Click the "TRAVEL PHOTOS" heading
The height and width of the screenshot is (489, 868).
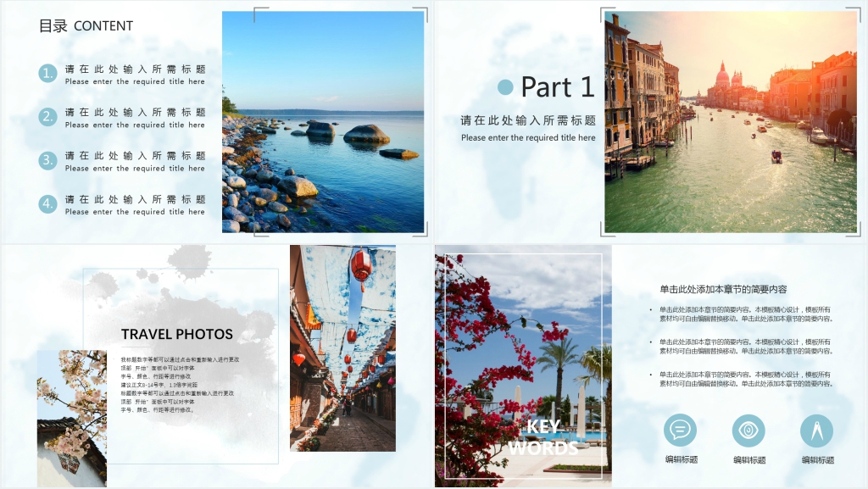[176, 334]
